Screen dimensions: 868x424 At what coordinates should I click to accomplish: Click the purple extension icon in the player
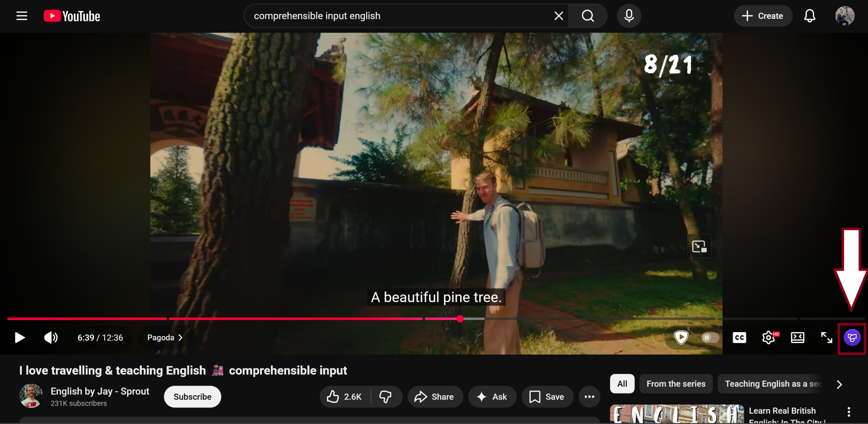click(852, 338)
